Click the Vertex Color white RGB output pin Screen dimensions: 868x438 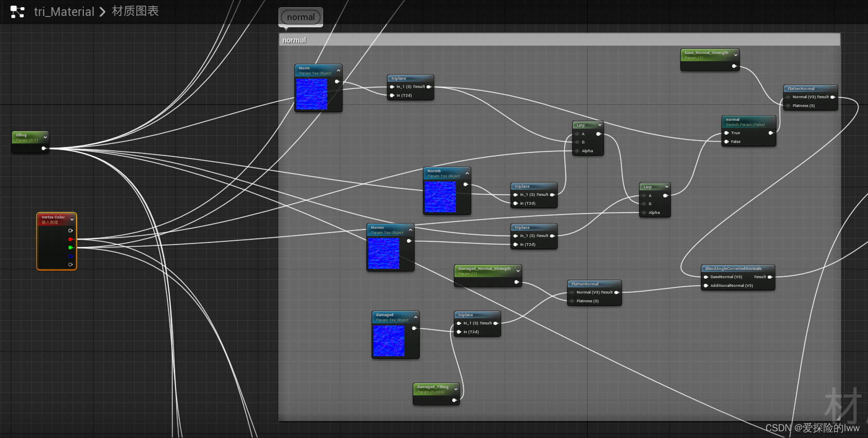tap(70, 230)
